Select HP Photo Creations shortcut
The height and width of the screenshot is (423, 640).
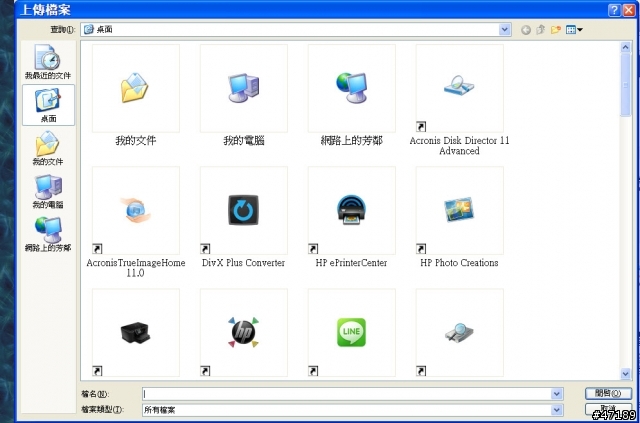[x=460, y=210]
